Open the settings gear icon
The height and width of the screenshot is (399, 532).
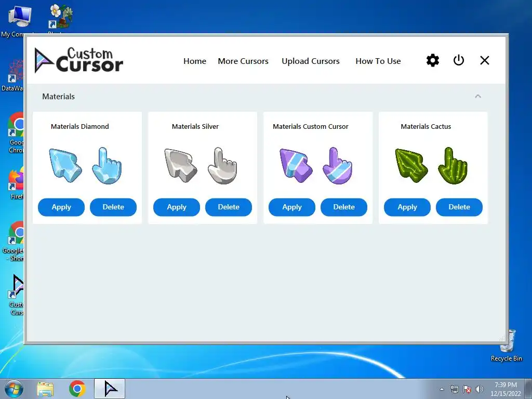coord(433,60)
